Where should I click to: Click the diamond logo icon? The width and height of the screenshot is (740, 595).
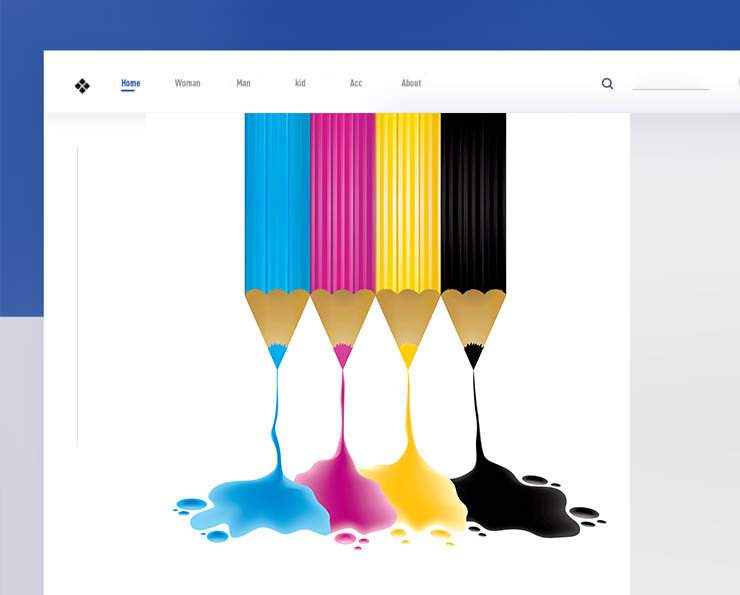point(82,86)
